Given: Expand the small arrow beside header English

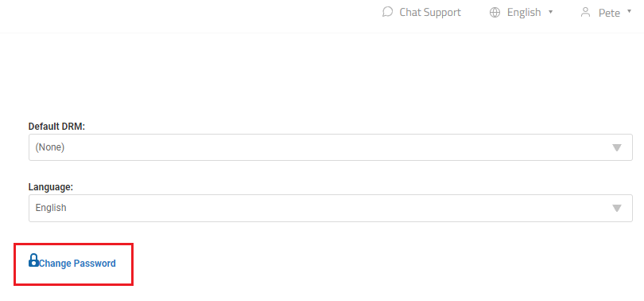Looking at the screenshot, I should click(551, 12).
